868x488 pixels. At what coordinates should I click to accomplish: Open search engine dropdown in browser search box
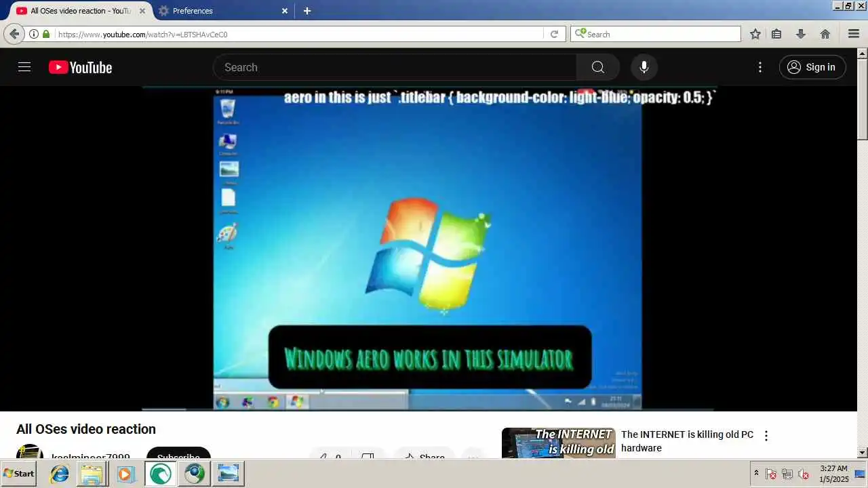[x=580, y=33]
